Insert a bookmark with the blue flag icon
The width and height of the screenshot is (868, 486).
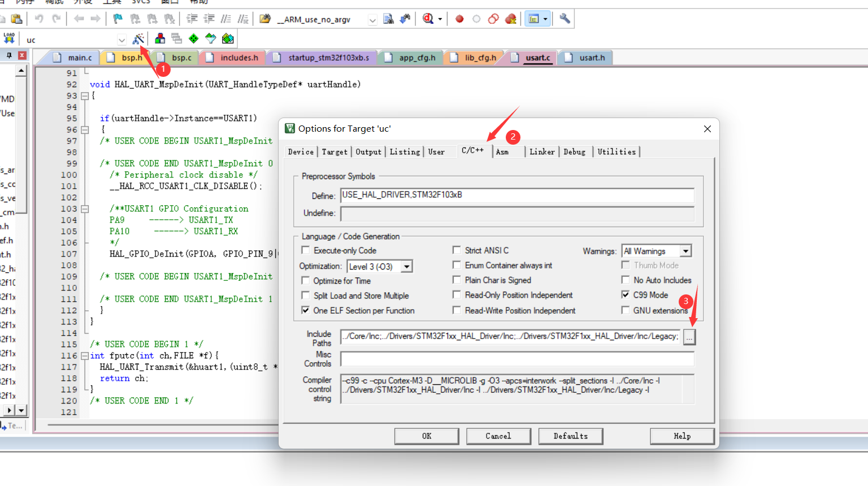(x=118, y=19)
